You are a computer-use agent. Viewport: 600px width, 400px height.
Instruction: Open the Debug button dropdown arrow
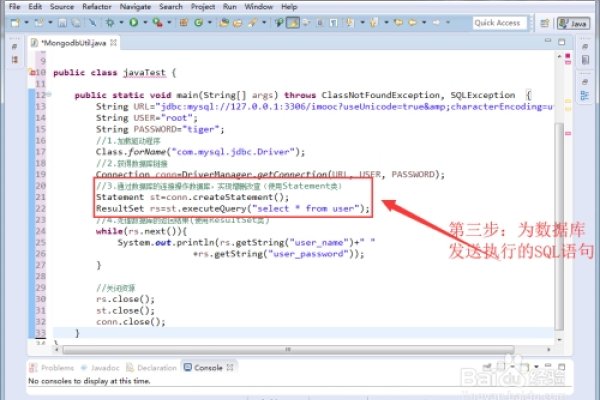click(x=123, y=22)
